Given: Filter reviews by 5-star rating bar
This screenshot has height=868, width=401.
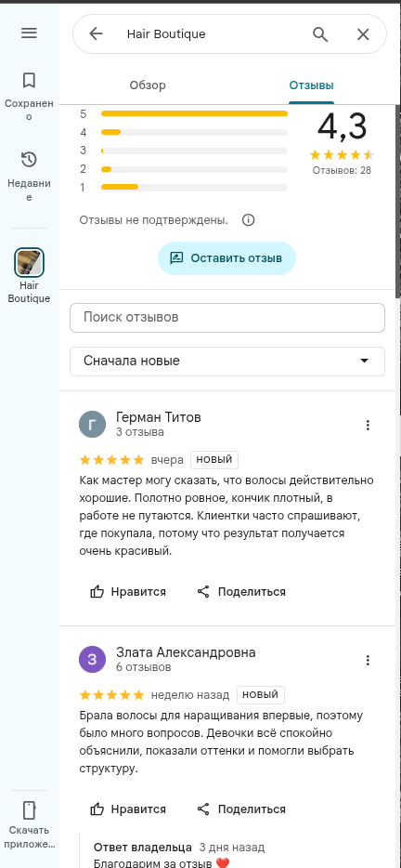Looking at the screenshot, I should (x=194, y=113).
